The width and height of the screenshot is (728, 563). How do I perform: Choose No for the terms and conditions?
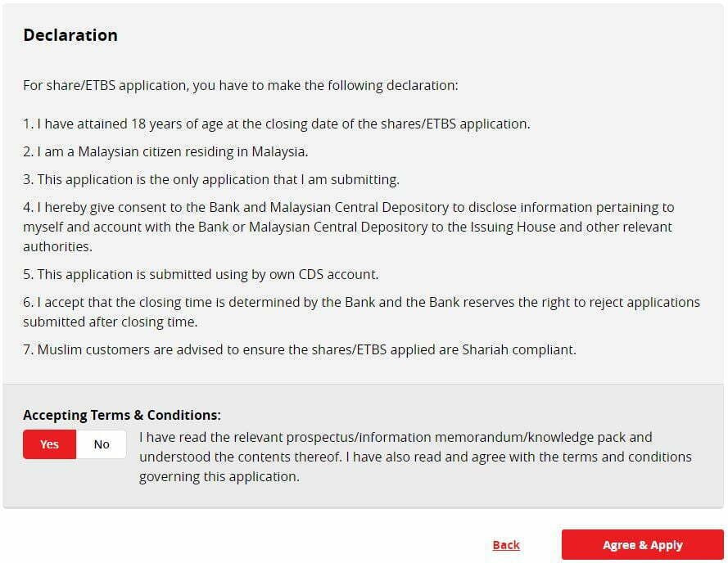(102, 444)
